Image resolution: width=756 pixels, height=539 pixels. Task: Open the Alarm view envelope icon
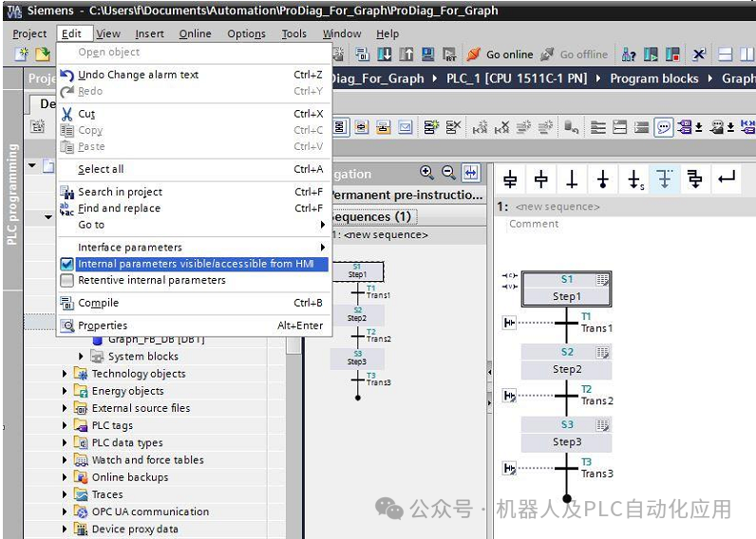[405, 127]
